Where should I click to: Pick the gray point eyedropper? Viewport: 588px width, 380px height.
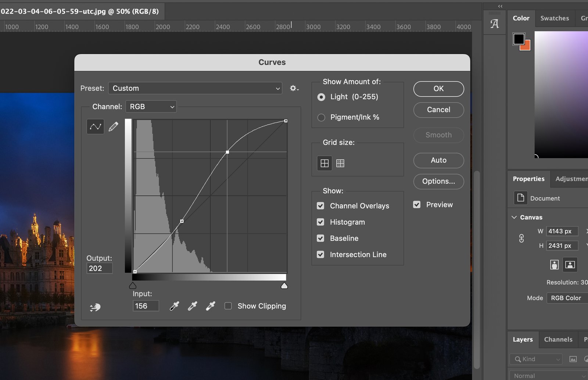[x=192, y=306]
